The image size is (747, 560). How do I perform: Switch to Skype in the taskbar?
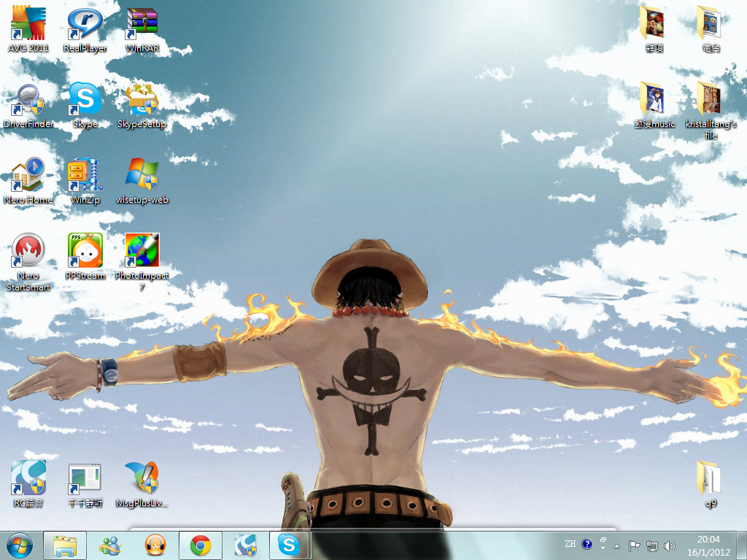(290, 545)
